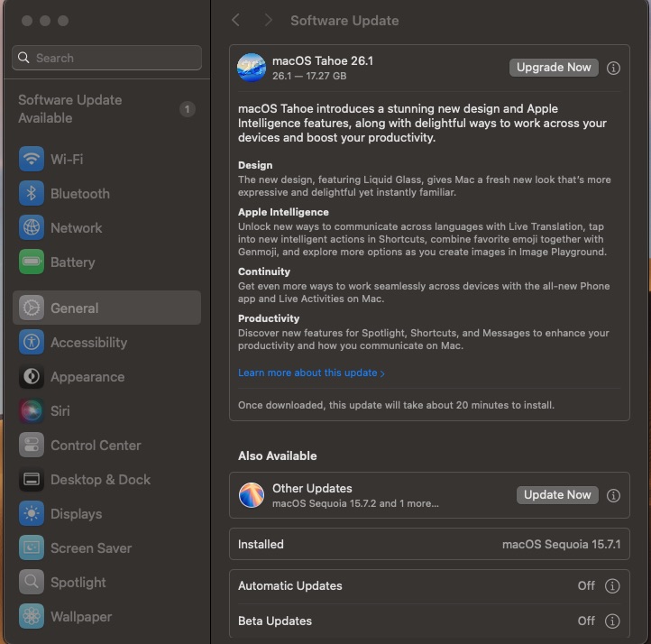The width and height of the screenshot is (651, 644).
Task: Click the Bluetooth icon in sidebar
Action: click(32, 194)
